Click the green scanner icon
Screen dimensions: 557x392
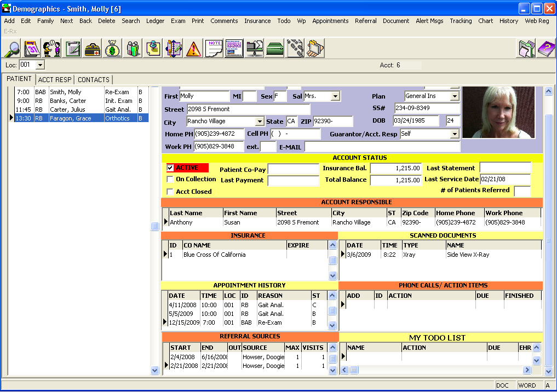click(x=274, y=49)
